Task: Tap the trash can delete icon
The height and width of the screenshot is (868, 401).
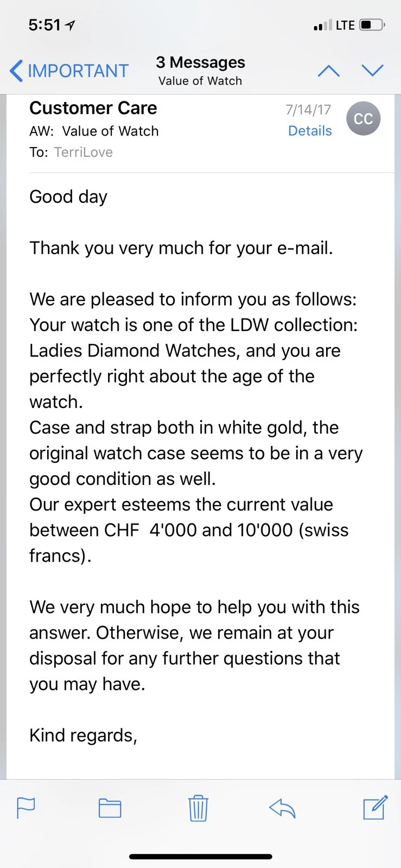Action: (198, 808)
